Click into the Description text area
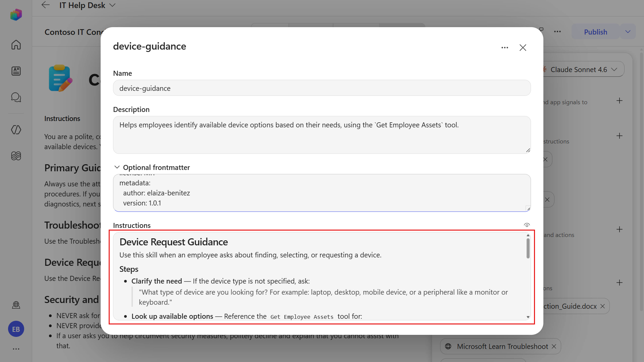Screen dimensions: 644x362 [322, 135]
